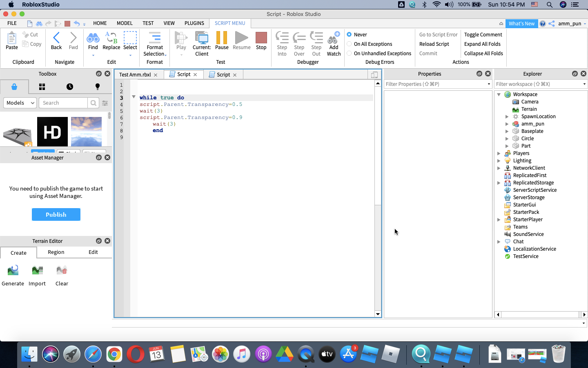Click Format Selection icon
588x368 pixels.
pyautogui.click(x=155, y=38)
